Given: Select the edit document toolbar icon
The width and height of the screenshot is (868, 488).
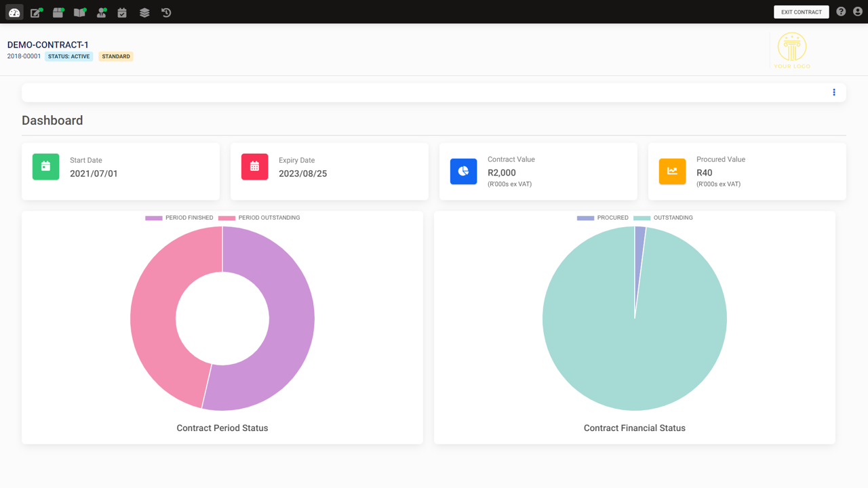Looking at the screenshot, I should pyautogui.click(x=37, y=12).
